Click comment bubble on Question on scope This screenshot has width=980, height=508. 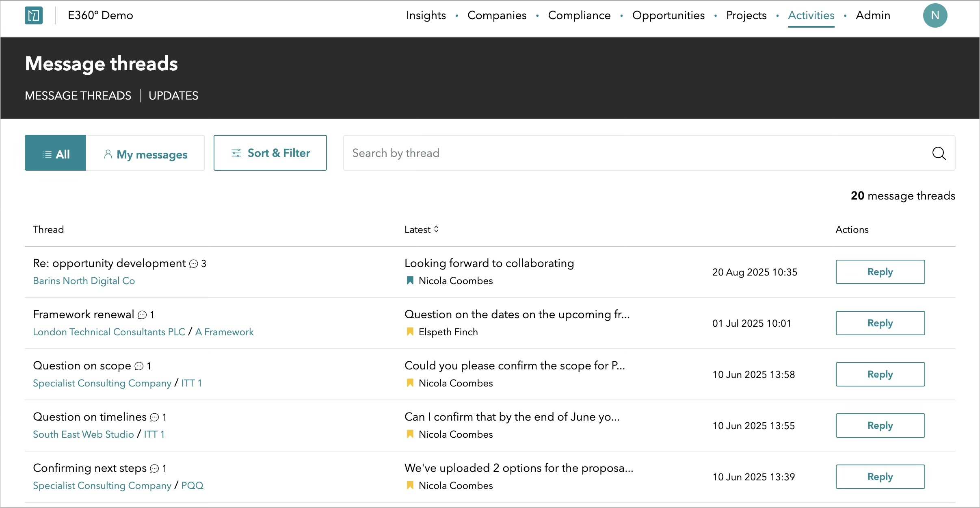pos(139,366)
